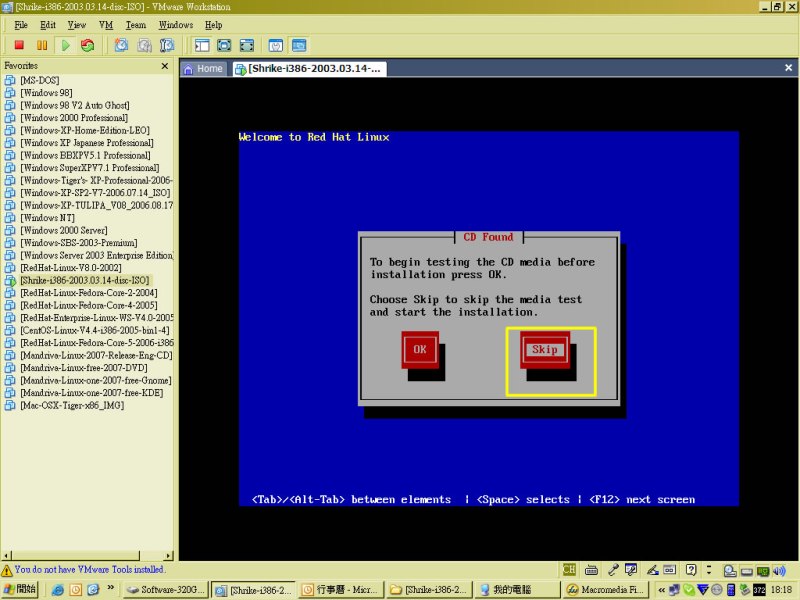
Task: Launch Internet Explorer from quick launch
Action: coord(58,590)
